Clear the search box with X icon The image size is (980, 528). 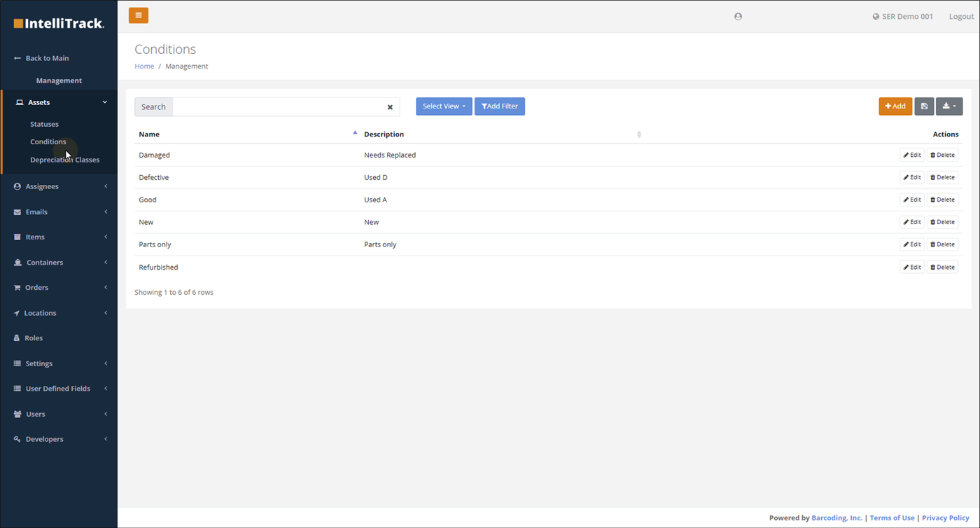point(390,107)
